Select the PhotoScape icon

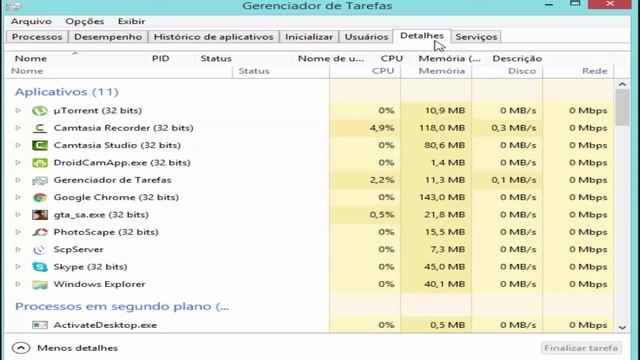click(x=40, y=232)
